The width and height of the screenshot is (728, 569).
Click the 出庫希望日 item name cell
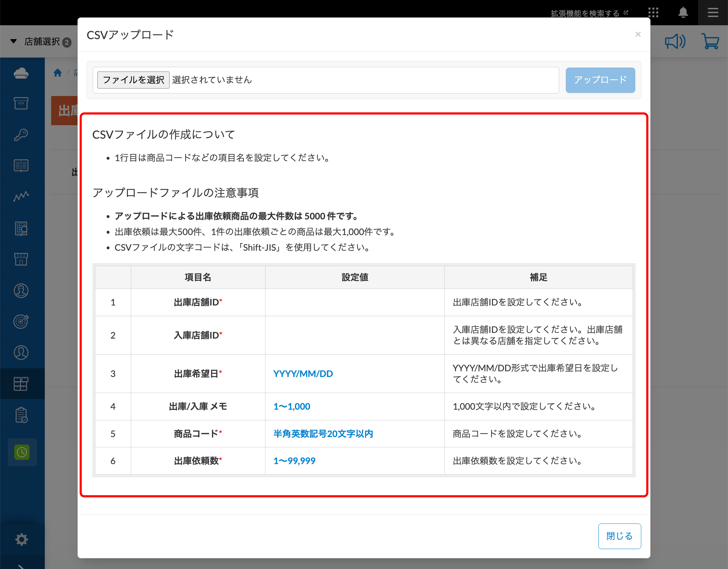198,374
